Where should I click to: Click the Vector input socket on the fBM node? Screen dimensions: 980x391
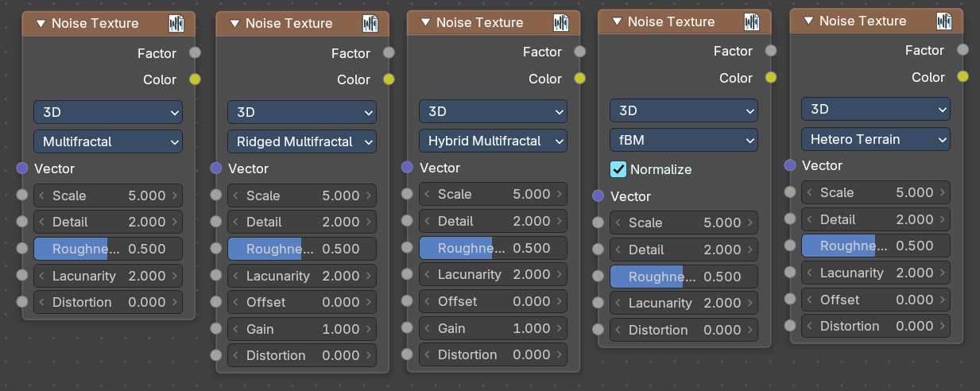pos(598,196)
